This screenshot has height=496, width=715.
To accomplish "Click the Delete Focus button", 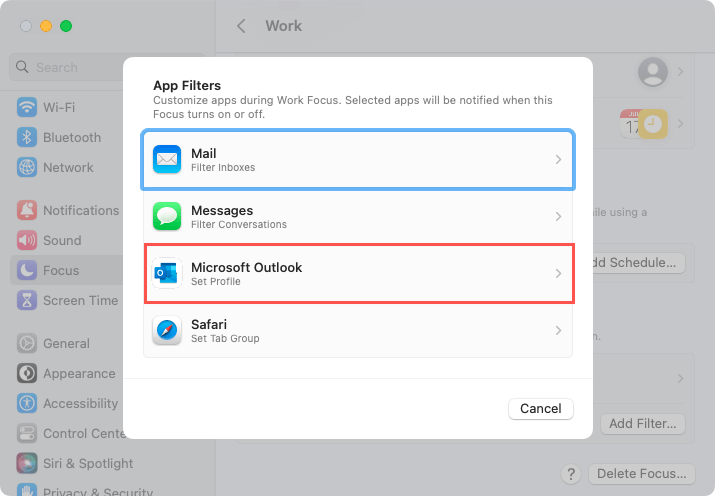I will tap(642, 474).
